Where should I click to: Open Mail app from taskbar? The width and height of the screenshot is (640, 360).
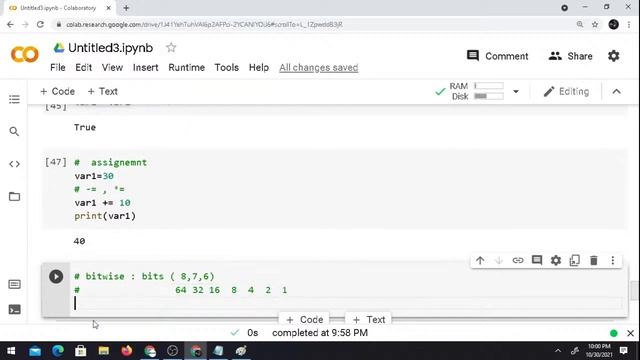pos(35,351)
